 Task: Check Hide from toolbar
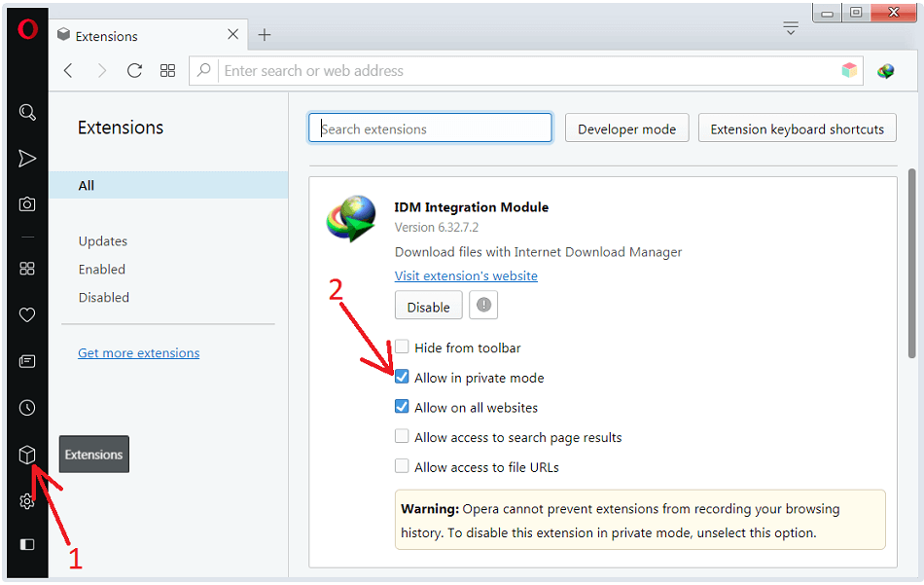(x=402, y=347)
